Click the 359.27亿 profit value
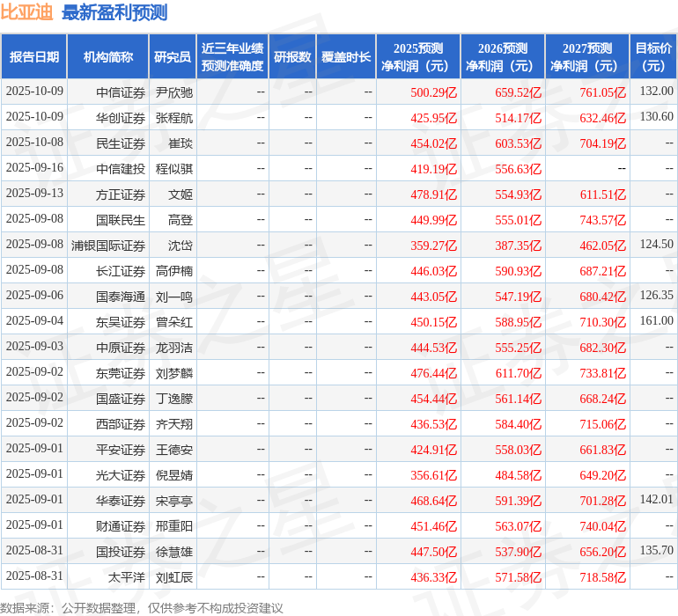678x616 pixels. pyautogui.click(x=434, y=246)
